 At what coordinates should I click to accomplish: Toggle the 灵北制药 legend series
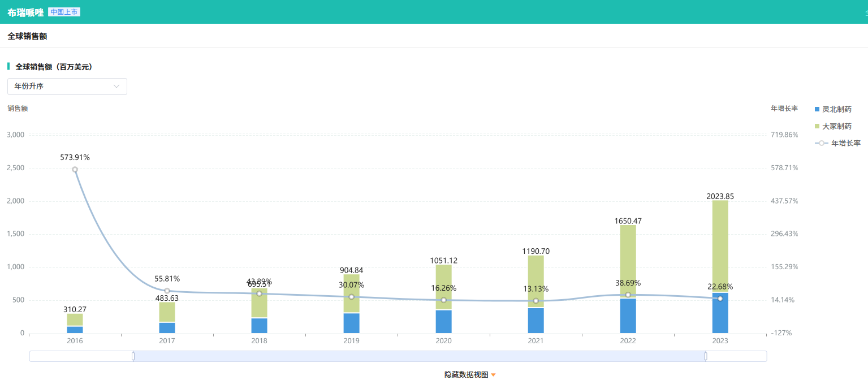833,109
